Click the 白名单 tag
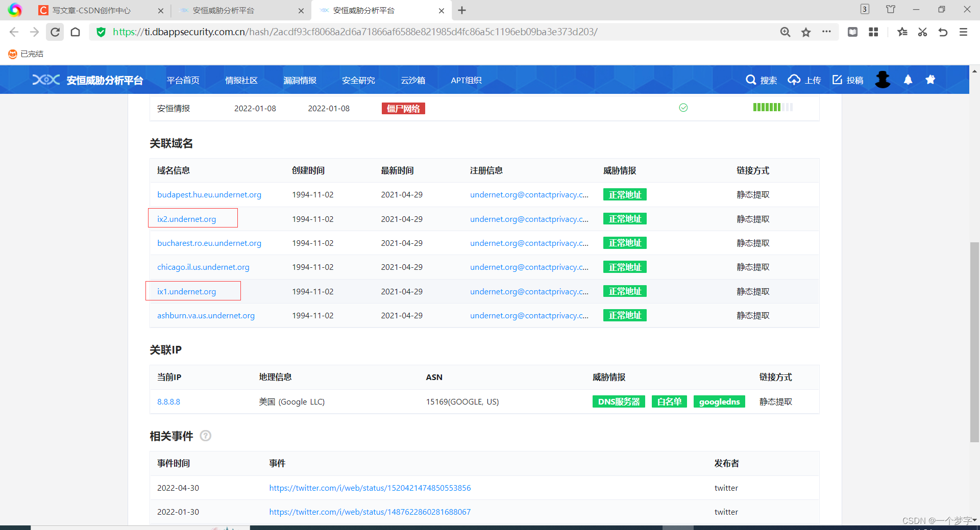 point(669,402)
